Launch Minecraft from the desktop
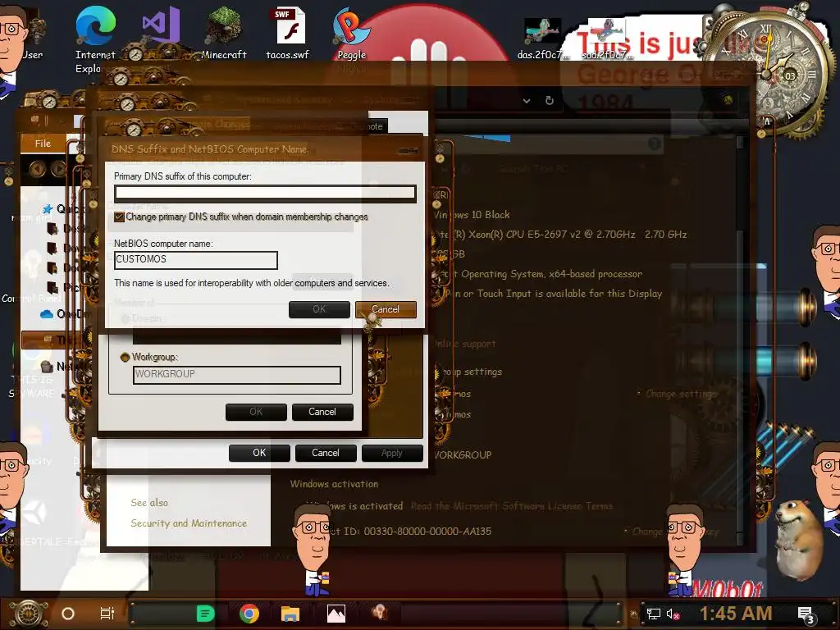 pyautogui.click(x=223, y=34)
